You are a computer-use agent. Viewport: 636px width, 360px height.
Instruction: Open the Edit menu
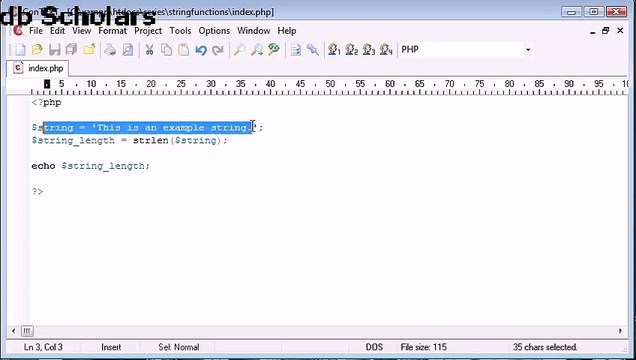click(57, 31)
